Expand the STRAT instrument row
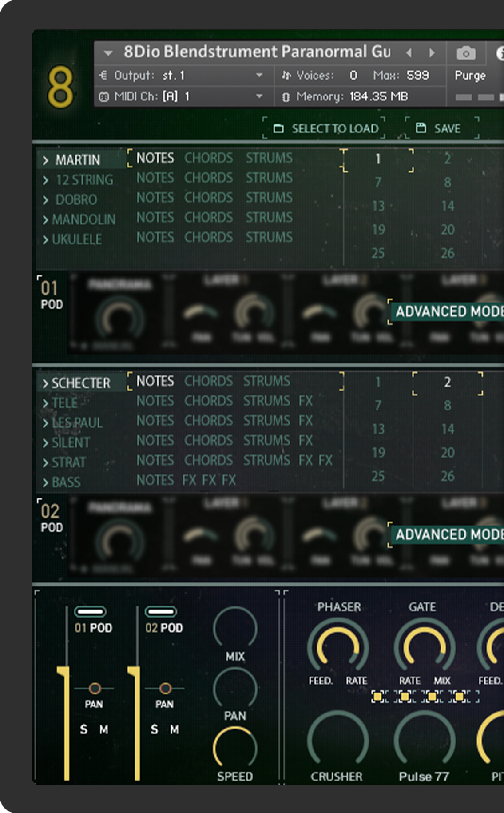The image size is (504, 813). (x=45, y=462)
